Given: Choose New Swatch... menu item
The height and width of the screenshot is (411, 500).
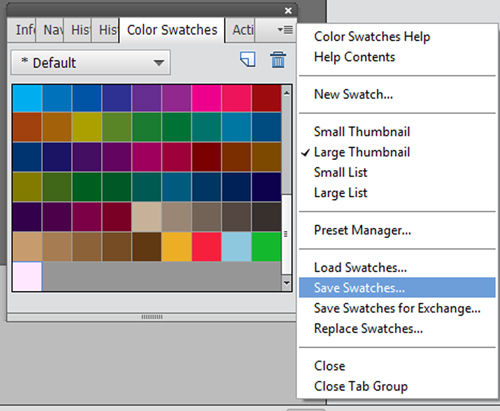Looking at the screenshot, I should point(353,94).
